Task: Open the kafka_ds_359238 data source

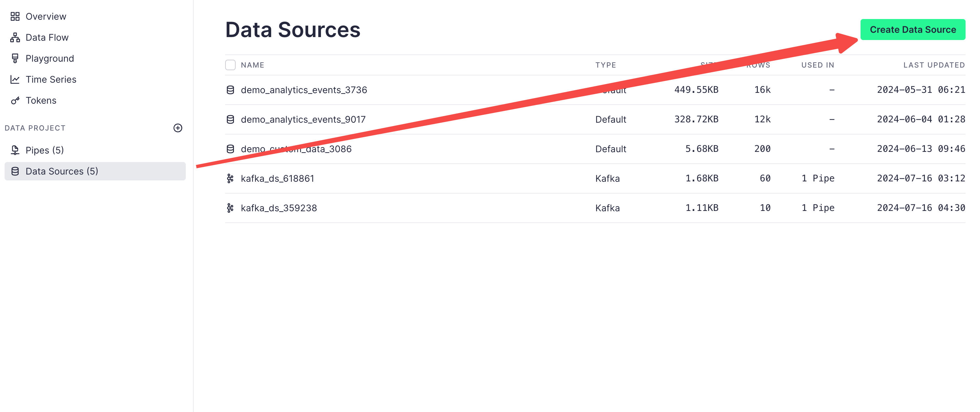Action: click(279, 208)
